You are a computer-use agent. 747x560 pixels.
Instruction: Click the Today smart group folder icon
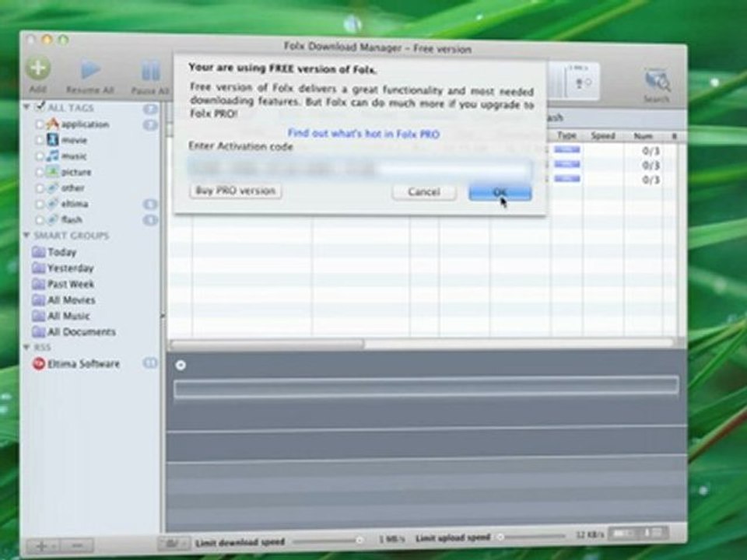[x=39, y=251]
